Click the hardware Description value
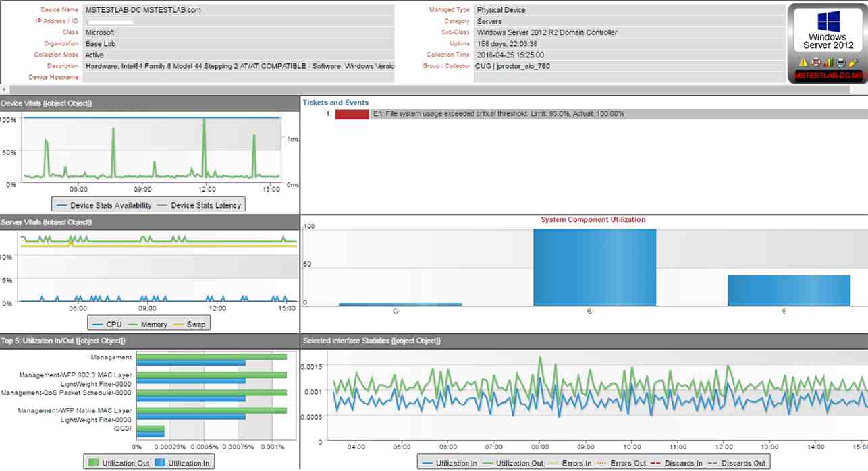Viewport: 868px width, 471px height. [238, 66]
